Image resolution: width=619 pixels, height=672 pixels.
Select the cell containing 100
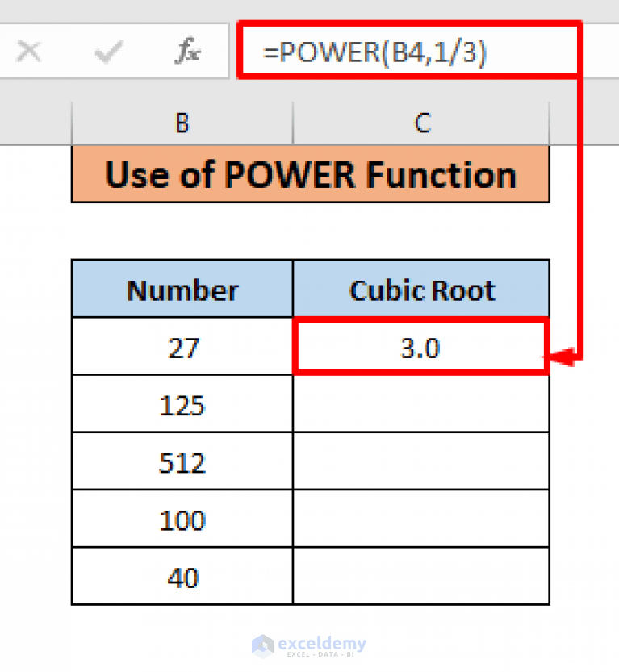coord(182,519)
